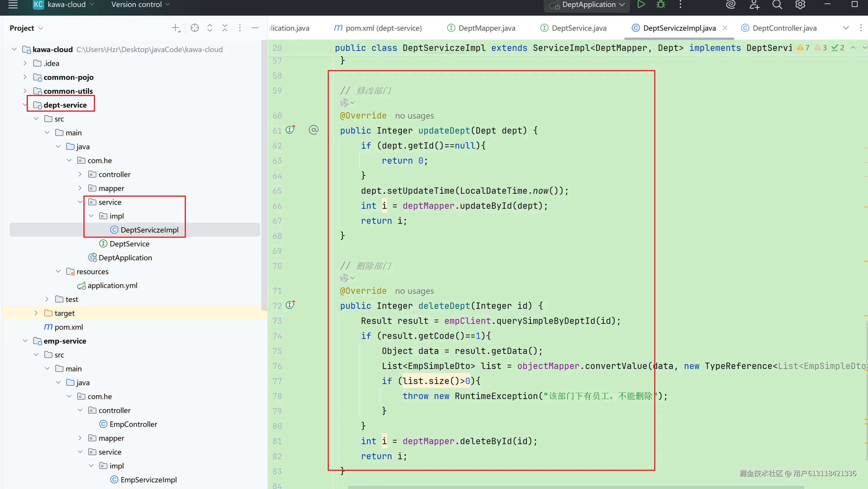Expand the target folder

(x=36, y=313)
